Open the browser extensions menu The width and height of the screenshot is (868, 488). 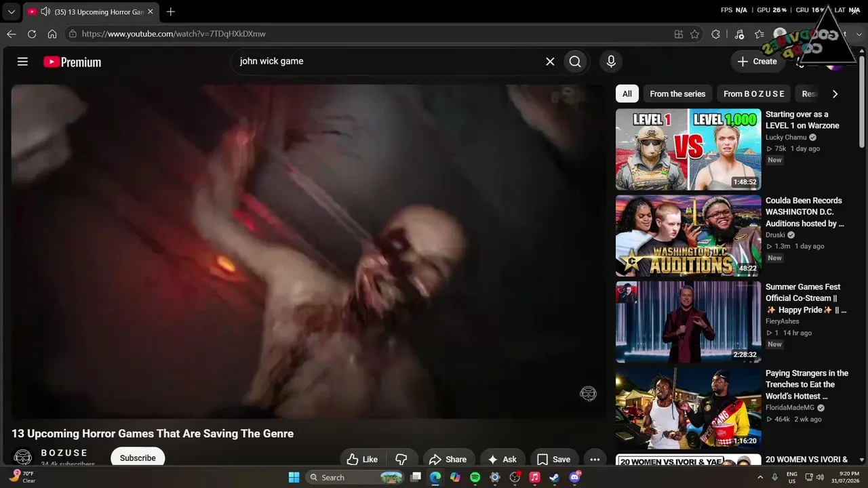[715, 34]
